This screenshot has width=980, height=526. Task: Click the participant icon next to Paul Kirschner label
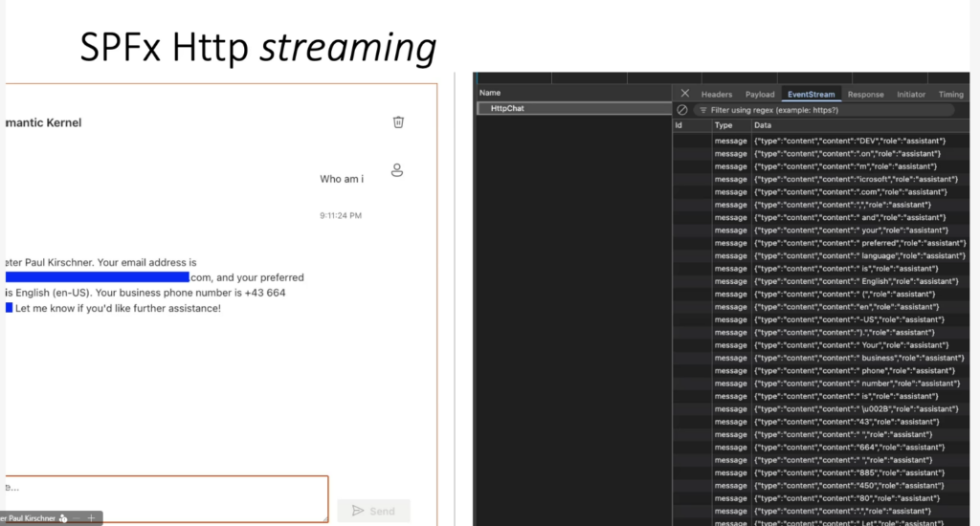pos(63,518)
